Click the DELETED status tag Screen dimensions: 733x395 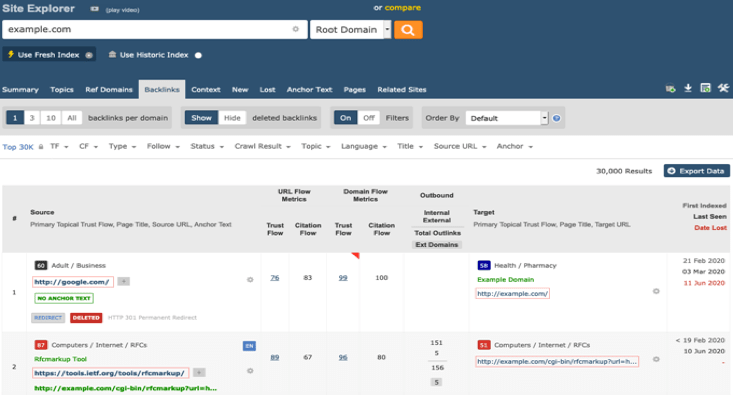[86, 317]
